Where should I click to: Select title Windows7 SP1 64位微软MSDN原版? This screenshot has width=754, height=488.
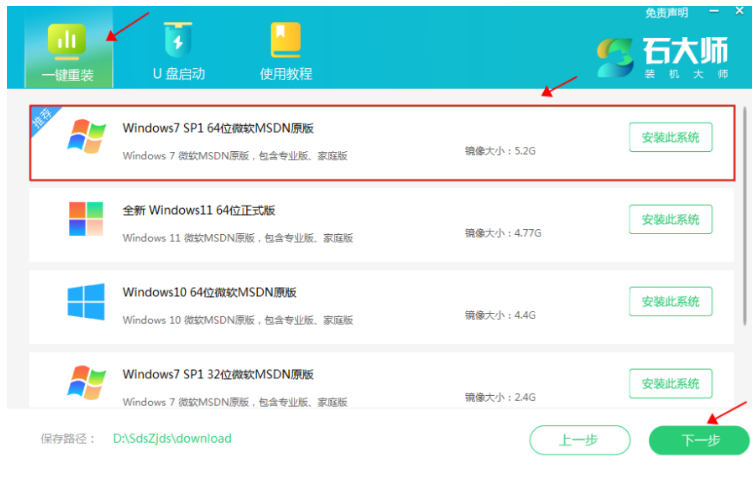click(x=218, y=128)
